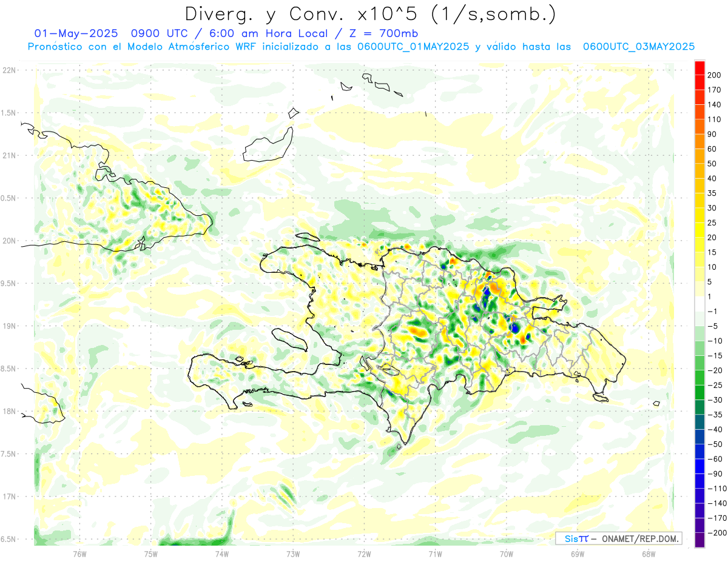The image size is (728, 562).
Task: Select the "0600UTC_01MAY2025" initialization text
Action: point(413,47)
